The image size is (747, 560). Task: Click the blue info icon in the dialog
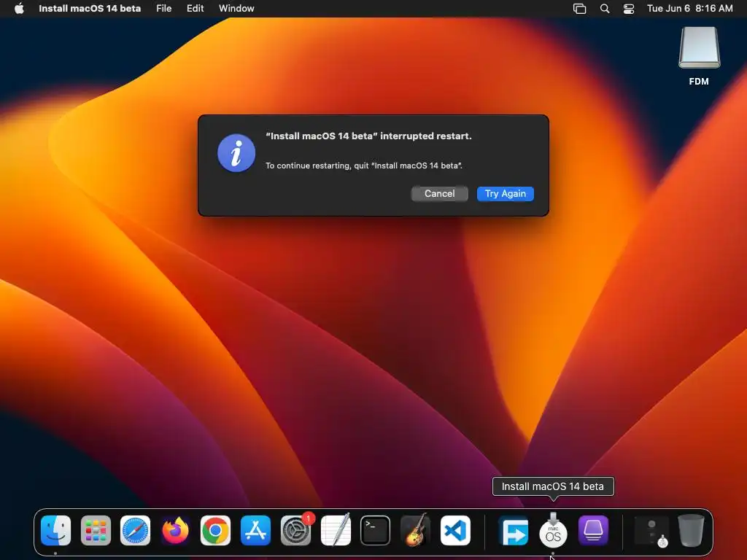click(x=236, y=153)
